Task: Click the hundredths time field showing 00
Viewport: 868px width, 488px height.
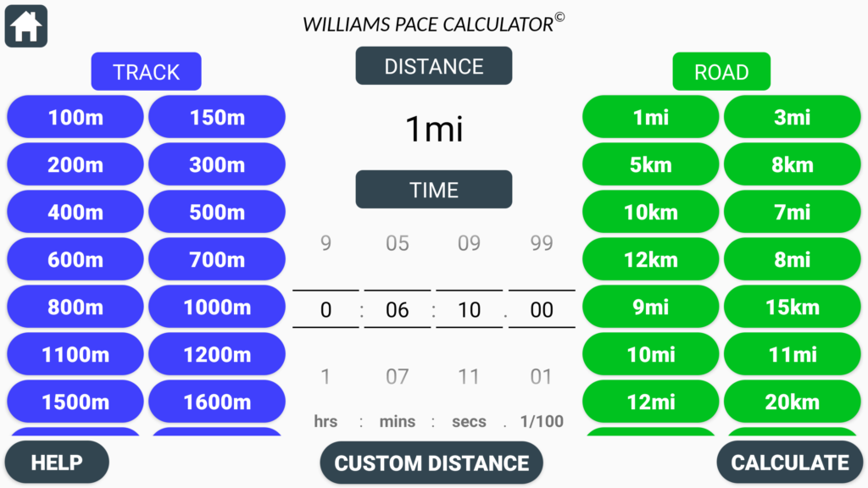Action: (x=541, y=309)
